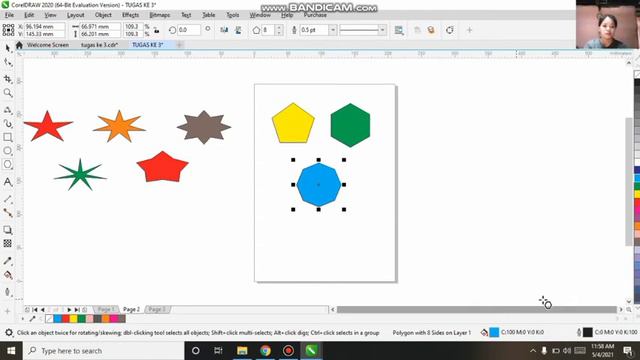Select the Polygon tool

click(8, 164)
